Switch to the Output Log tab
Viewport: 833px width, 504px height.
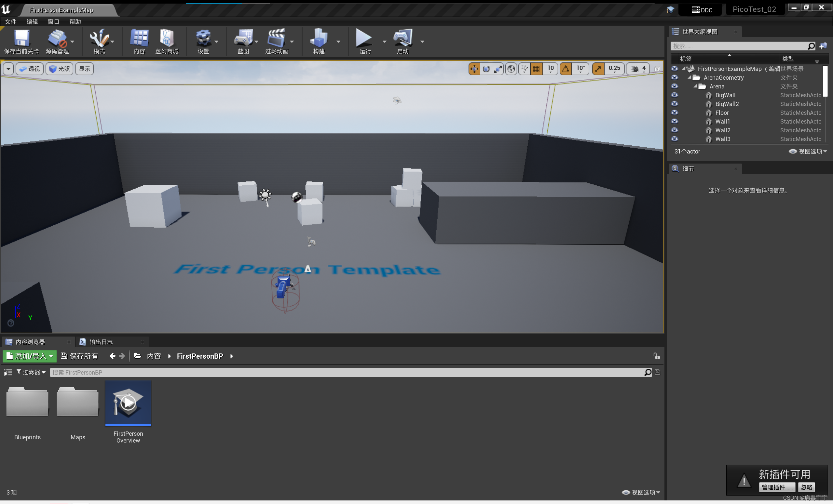click(x=101, y=342)
